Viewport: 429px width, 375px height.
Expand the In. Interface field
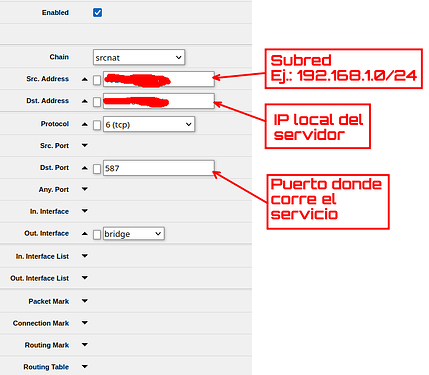click(x=85, y=211)
